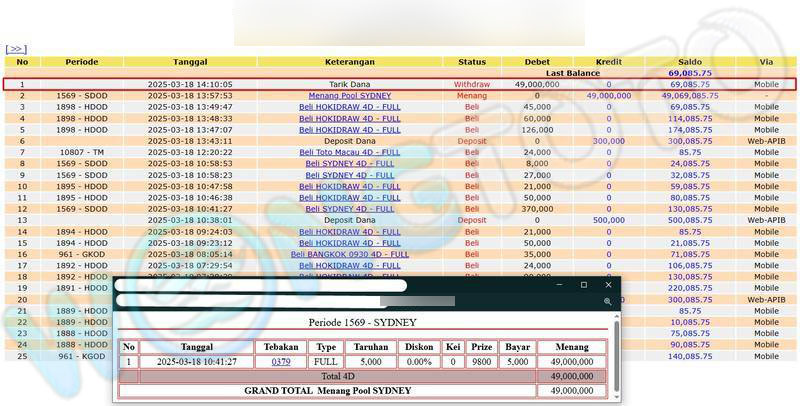Open Beli SYDNEY 4D entry from 10:41:27
Viewport: 800px width, 406px height.
349,209
